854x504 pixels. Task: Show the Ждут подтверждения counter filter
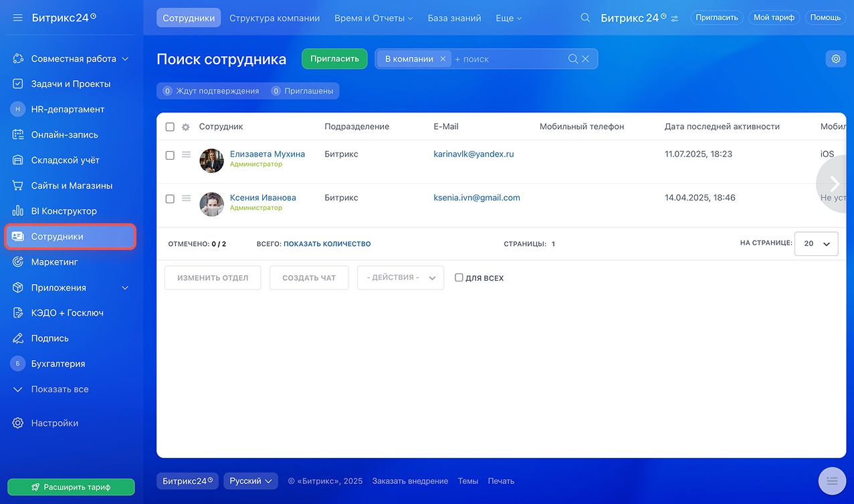coord(211,91)
